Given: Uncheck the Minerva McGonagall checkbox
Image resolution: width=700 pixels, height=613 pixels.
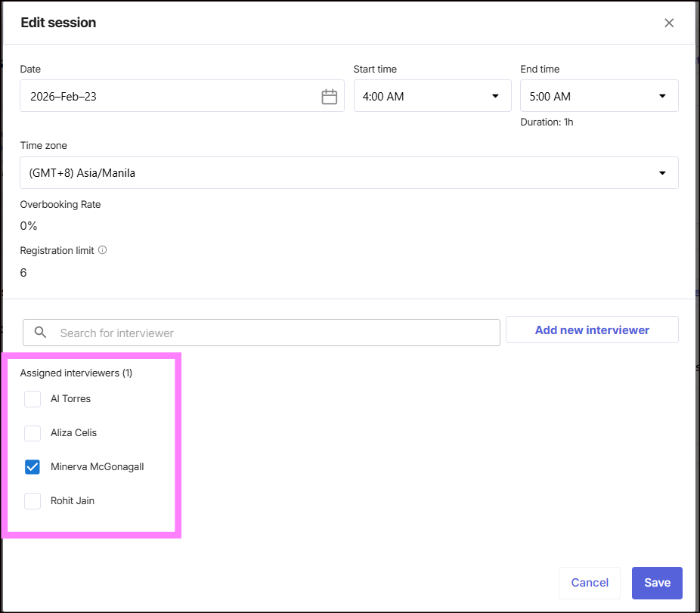Looking at the screenshot, I should pos(33,467).
